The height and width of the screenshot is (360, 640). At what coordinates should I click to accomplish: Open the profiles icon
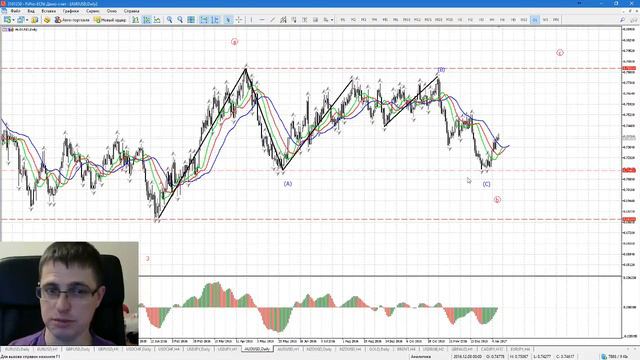point(20,20)
